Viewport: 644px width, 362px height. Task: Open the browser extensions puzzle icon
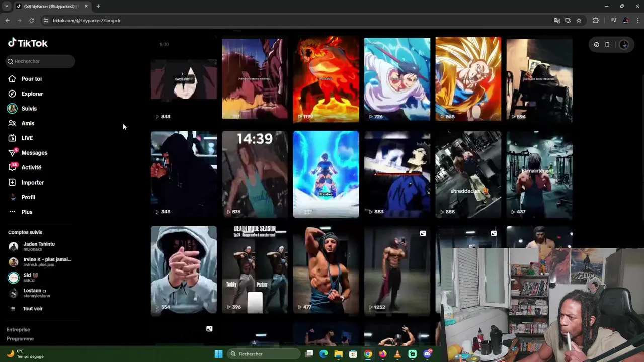pyautogui.click(x=596, y=20)
